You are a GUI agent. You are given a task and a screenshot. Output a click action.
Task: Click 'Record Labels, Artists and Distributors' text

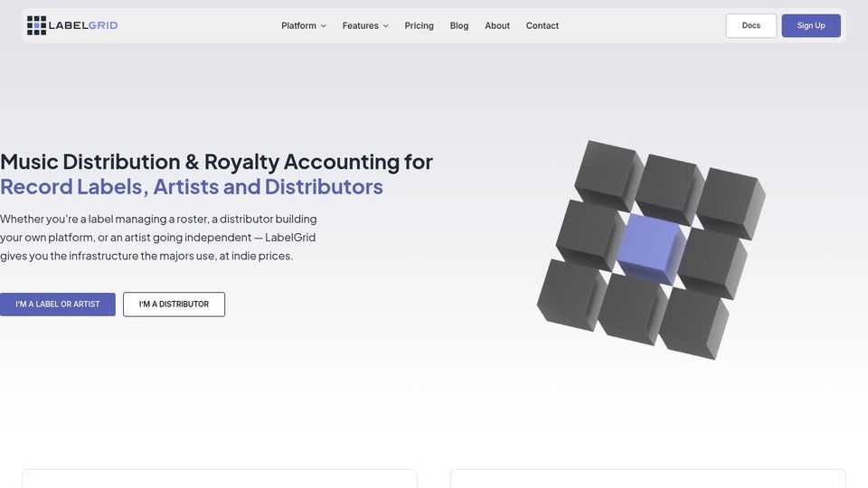coord(192,186)
